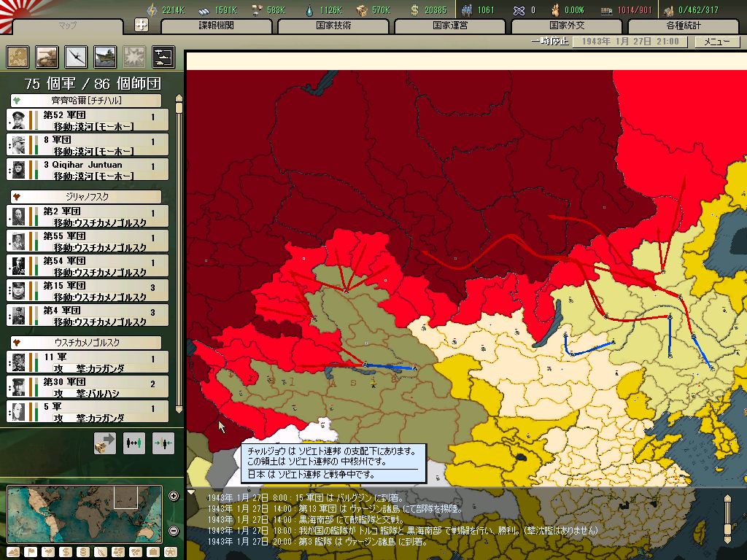Viewport: 747px width, 560px height.
Task: Expand the message log triangle toggle
Action: [191, 492]
